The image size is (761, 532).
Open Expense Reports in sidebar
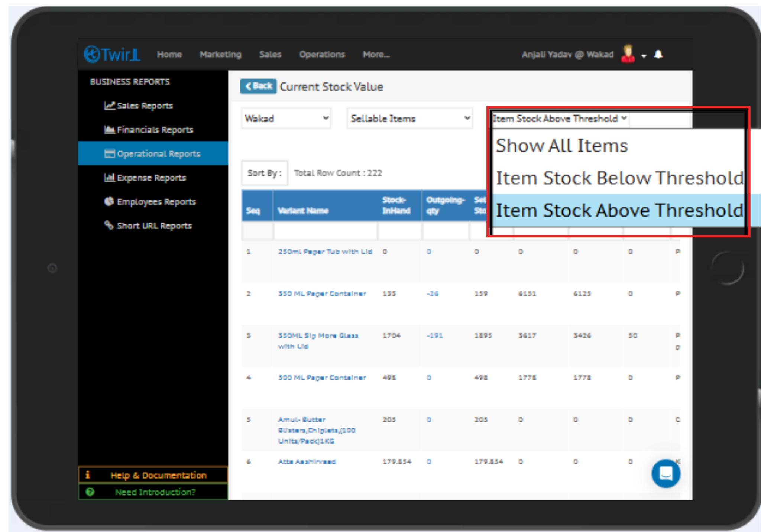tap(151, 178)
